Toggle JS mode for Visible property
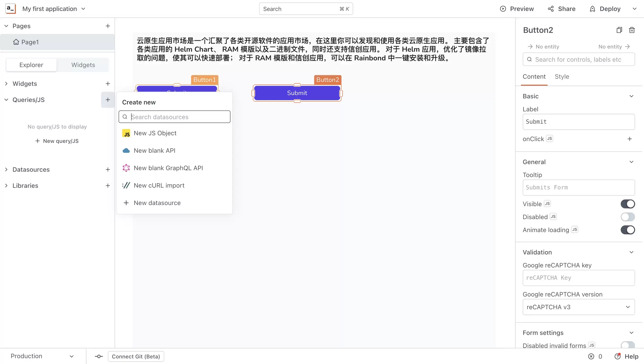This screenshot has width=644, height=364. pyautogui.click(x=547, y=203)
